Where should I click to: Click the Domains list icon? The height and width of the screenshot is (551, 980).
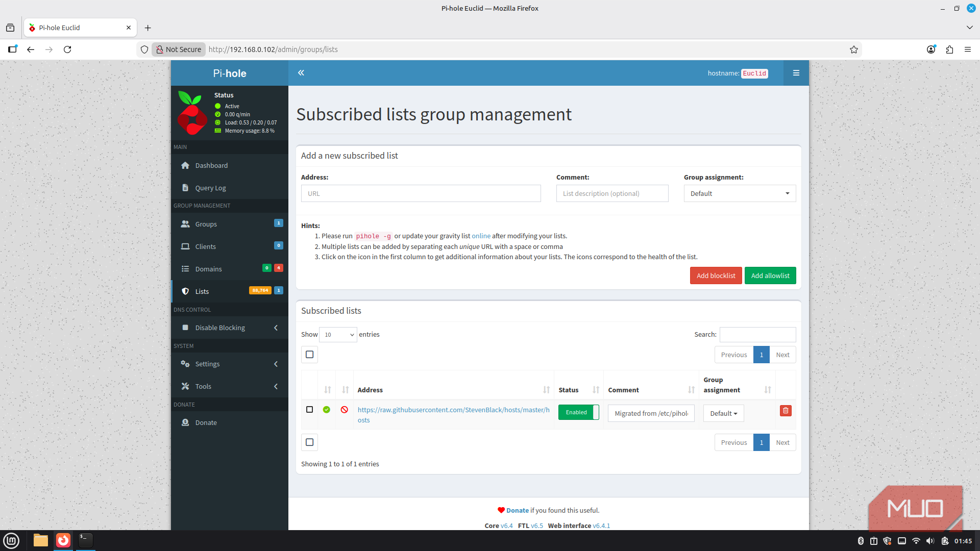(x=185, y=269)
